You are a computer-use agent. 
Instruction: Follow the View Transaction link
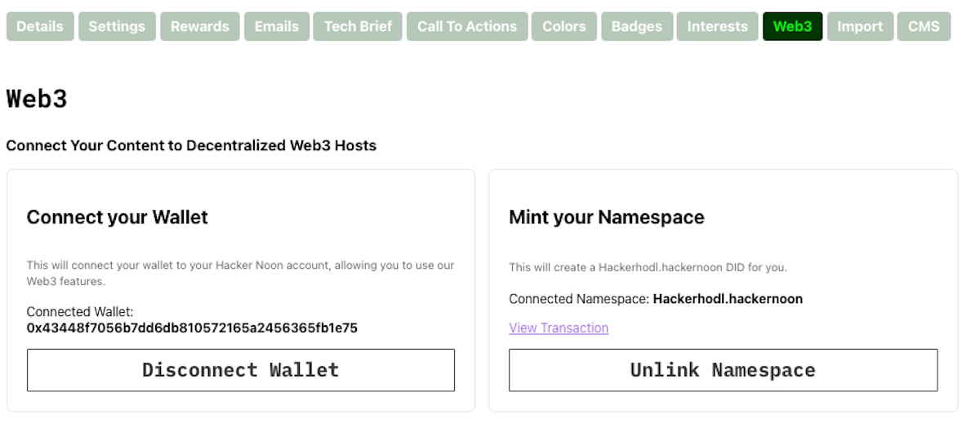pos(559,328)
